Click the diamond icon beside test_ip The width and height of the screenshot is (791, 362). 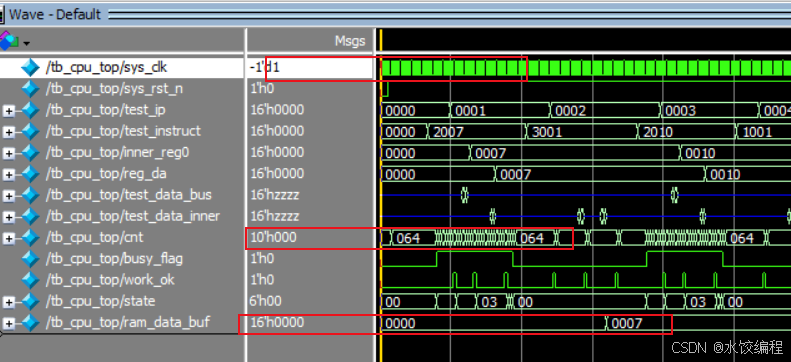tap(30, 110)
